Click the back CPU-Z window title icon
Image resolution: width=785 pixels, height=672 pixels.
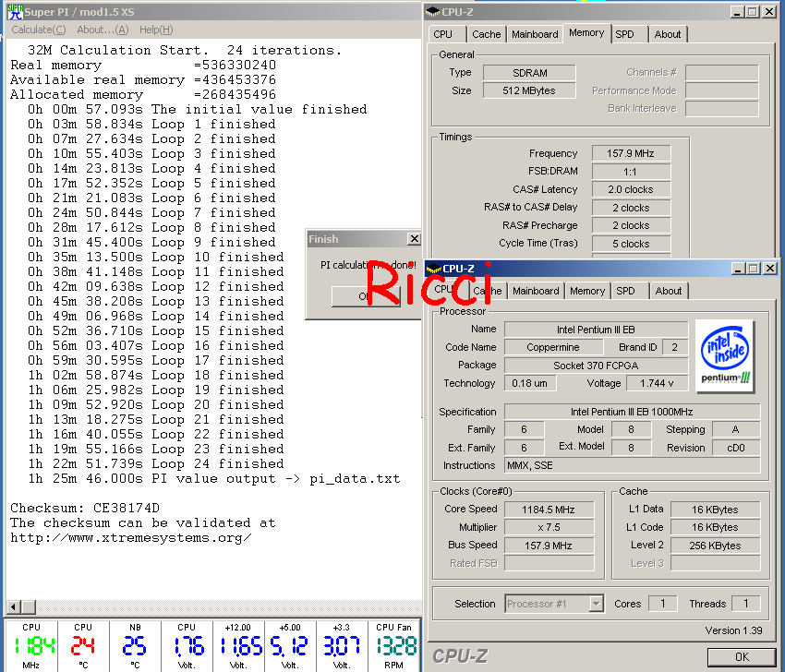(x=432, y=12)
